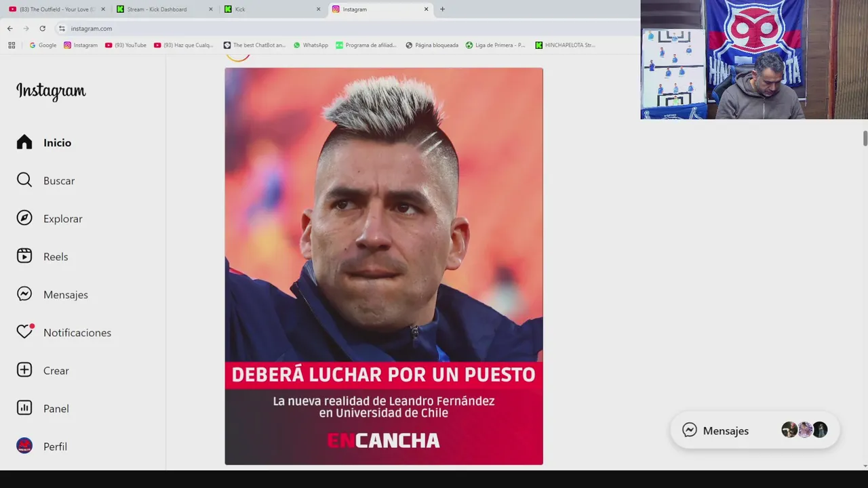
Task: Close the Instagram tab
Action: [x=426, y=9]
